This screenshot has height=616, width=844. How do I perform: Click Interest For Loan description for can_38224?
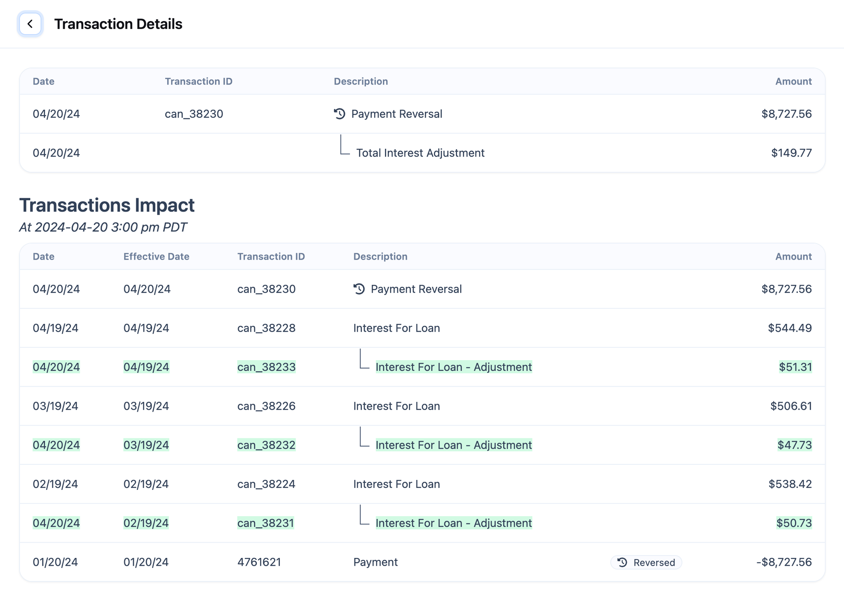coord(396,484)
